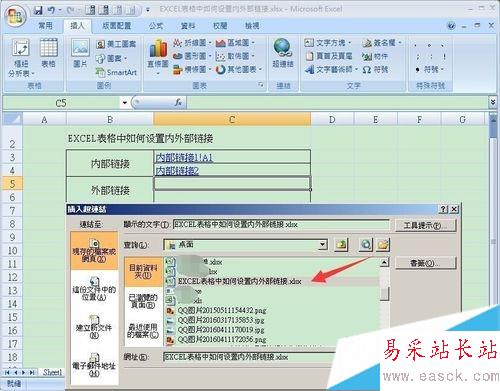This screenshot has height=391, width=500.
Task: Click the file list scrollbar up arrow
Action: pyautogui.click(x=384, y=262)
